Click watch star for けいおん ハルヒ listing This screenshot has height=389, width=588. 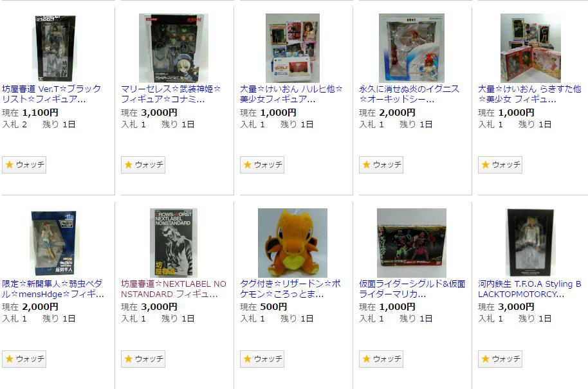tap(262, 165)
